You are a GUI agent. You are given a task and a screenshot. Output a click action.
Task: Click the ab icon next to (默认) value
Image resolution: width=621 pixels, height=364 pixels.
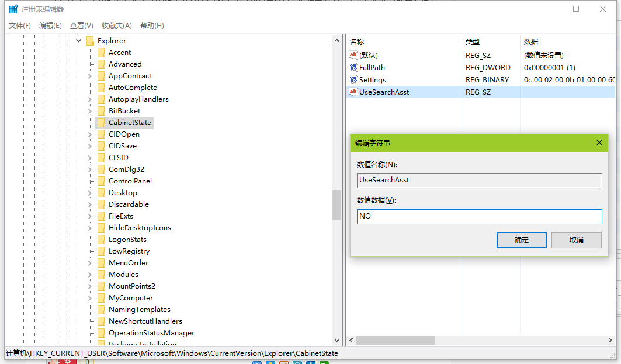353,54
